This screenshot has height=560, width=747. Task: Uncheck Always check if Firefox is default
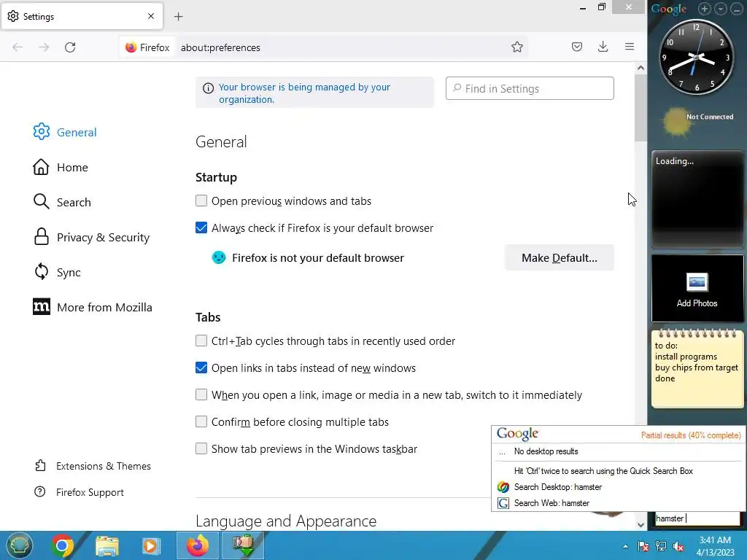click(201, 227)
